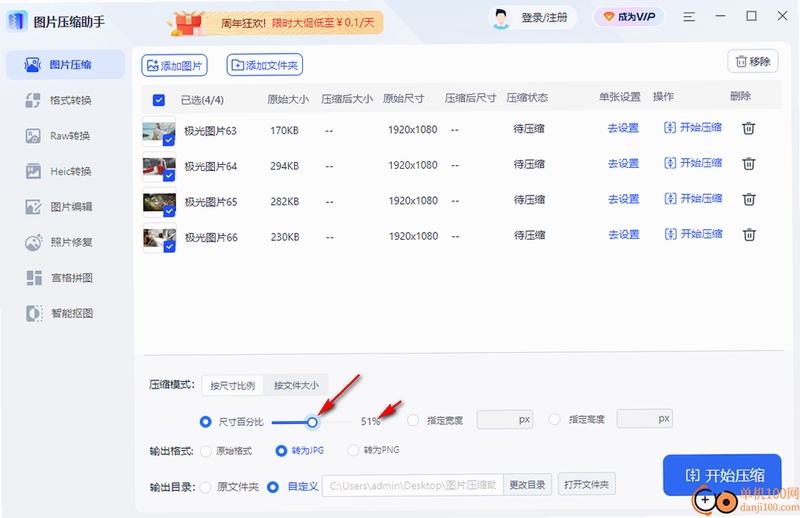
Task: Click 去设置 for 极光图片65
Action: point(623,199)
